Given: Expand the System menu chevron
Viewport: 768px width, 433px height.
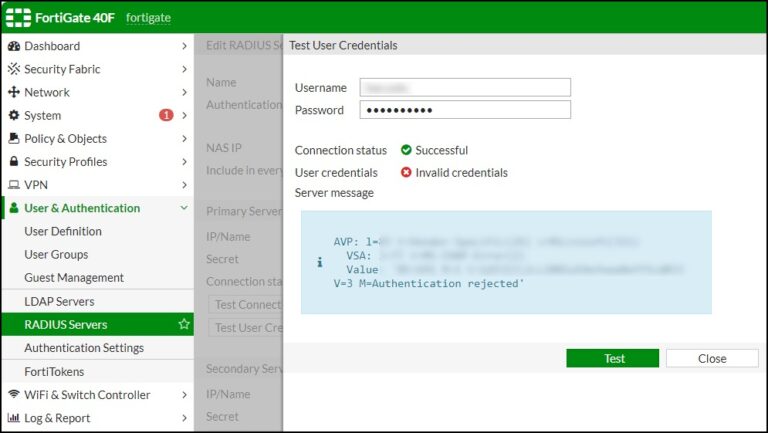Looking at the screenshot, I should click(x=184, y=115).
